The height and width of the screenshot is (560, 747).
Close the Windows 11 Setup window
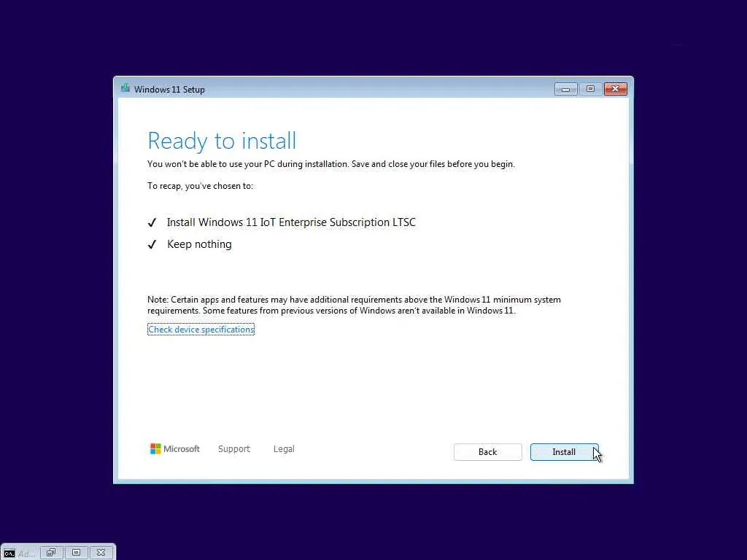coord(616,89)
